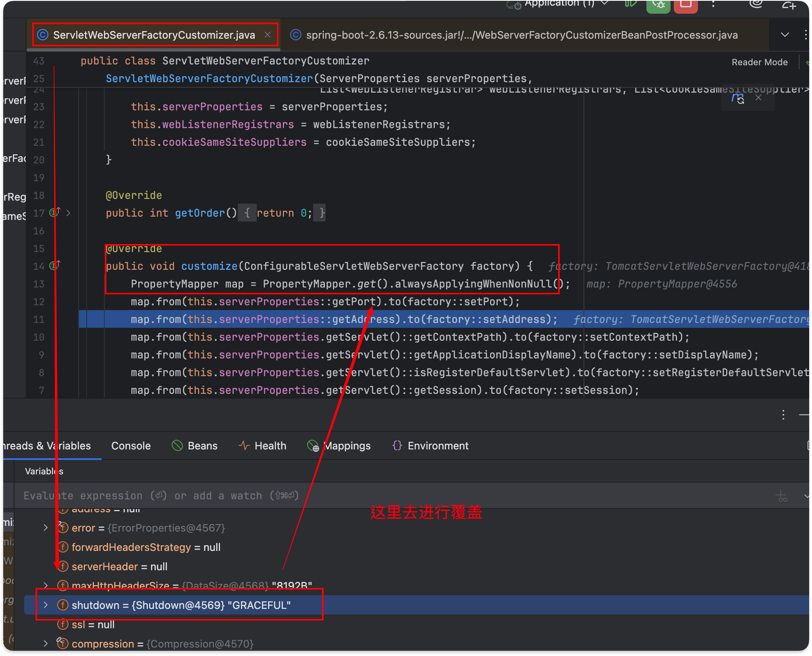Click inline hint factory: TomcatServletWebServerFactory on customize line
This screenshot has height=656, width=812.
(x=679, y=266)
